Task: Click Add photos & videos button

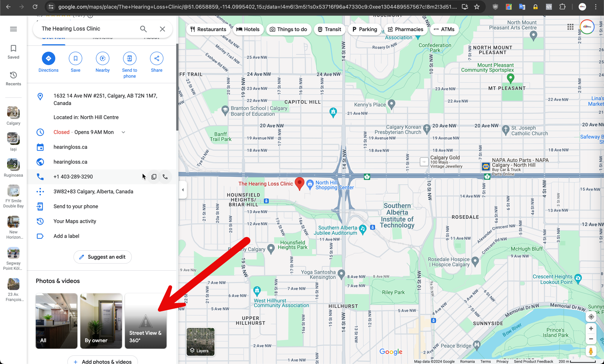Action: [103, 361]
